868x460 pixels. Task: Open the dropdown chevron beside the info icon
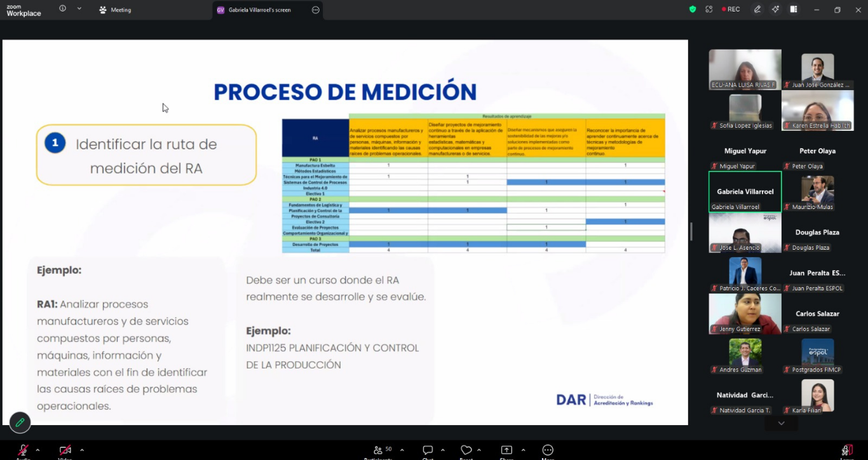79,9
